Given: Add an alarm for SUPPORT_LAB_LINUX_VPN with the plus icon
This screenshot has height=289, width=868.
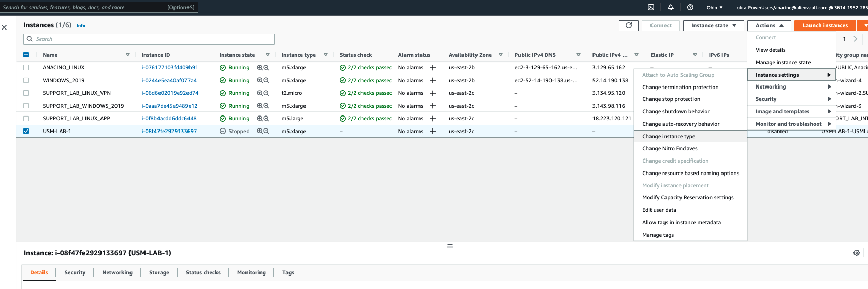Looking at the screenshot, I should [433, 93].
